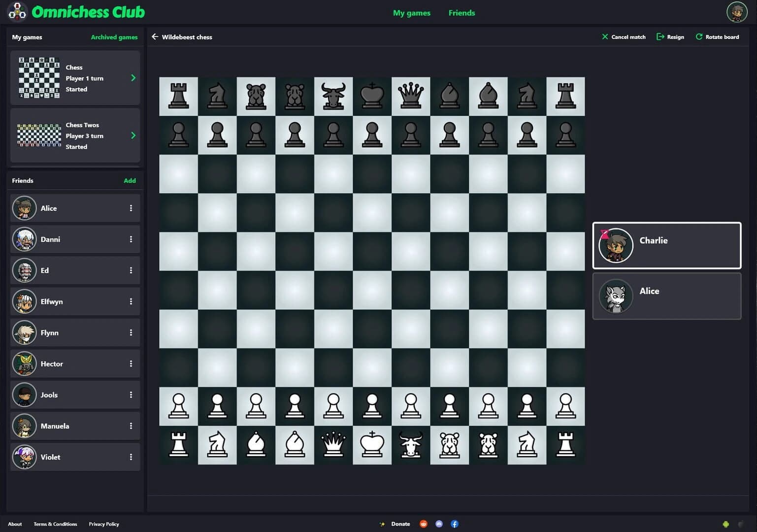The image size is (757, 532).
Task: Open the Discord link icon in the footer
Action: (439, 524)
